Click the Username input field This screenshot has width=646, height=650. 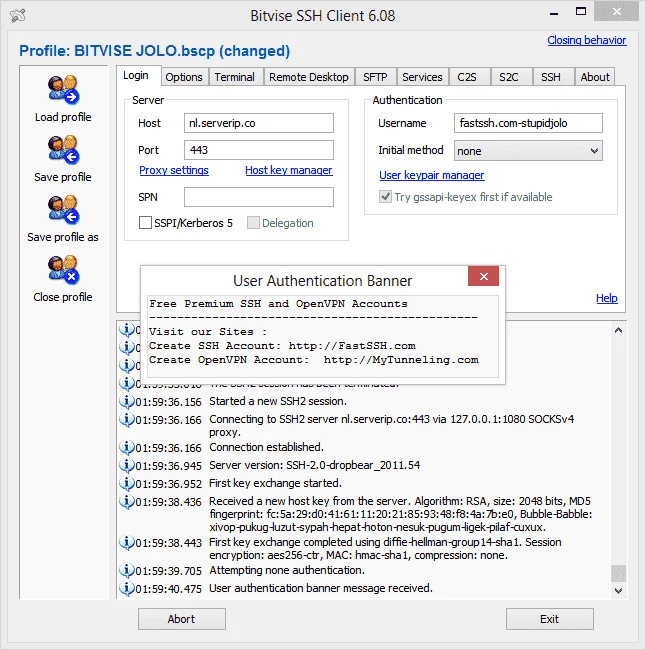point(528,123)
